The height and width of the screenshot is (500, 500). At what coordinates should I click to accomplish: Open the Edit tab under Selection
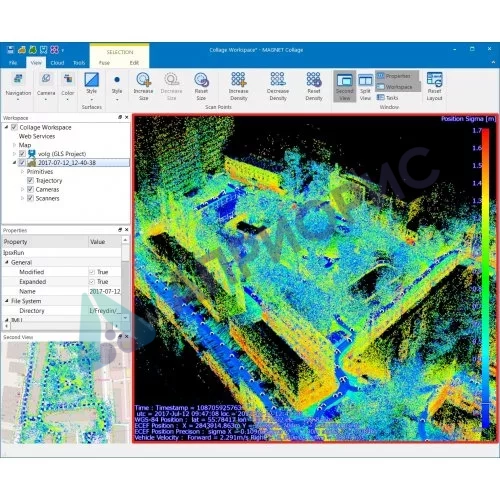point(134,63)
